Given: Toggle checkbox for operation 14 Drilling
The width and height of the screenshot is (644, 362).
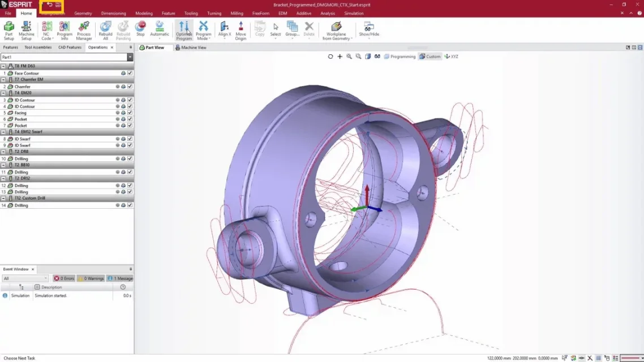Looking at the screenshot, I should (x=130, y=205).
